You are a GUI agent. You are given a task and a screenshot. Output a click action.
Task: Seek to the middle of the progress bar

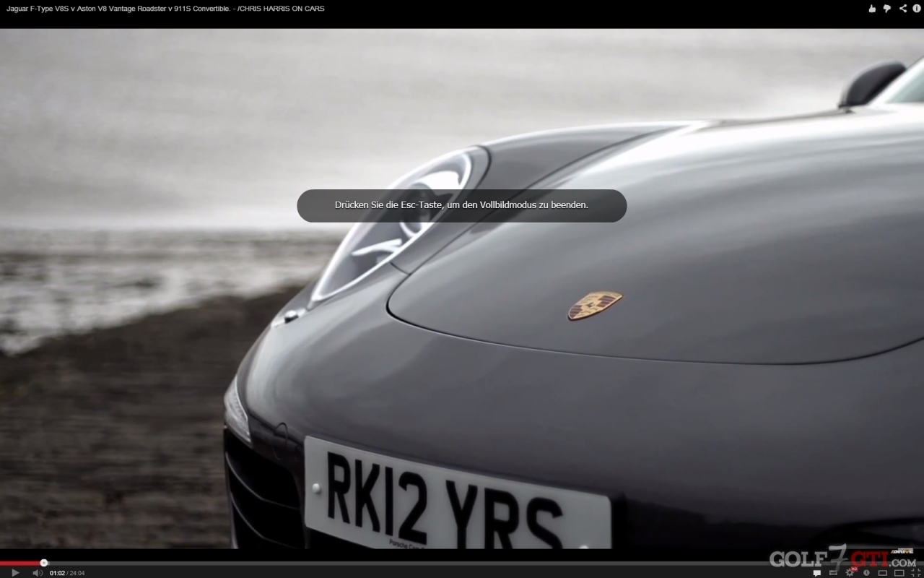point(462,563)
